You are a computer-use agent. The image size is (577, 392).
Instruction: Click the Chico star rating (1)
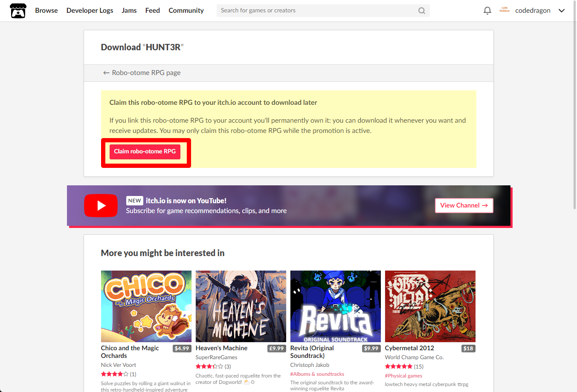[x=119, y=374]
